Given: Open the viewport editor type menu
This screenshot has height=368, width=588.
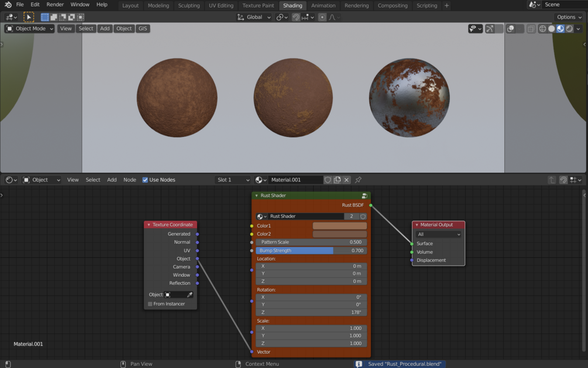Looking at the screenshot, I should tap(11, 17).
